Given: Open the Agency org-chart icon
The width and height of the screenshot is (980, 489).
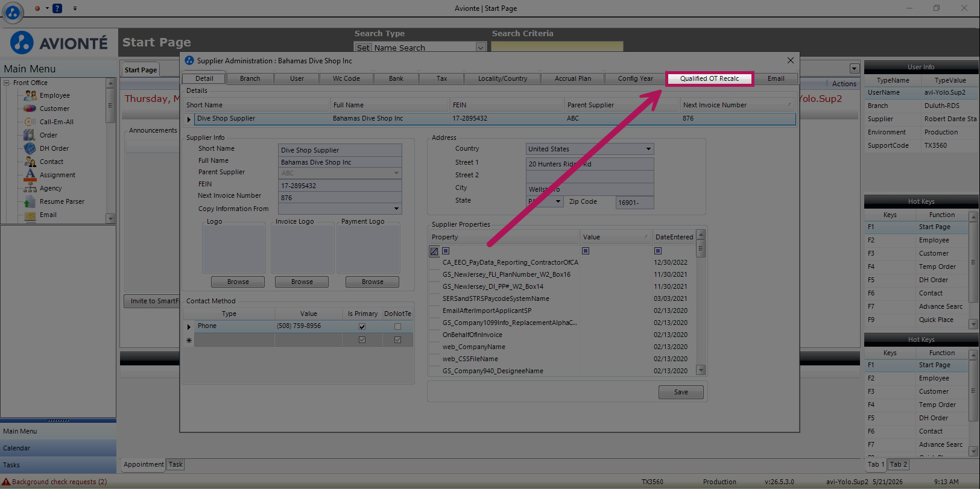Looking at the screenshot, I should click(x=30, y=188).
